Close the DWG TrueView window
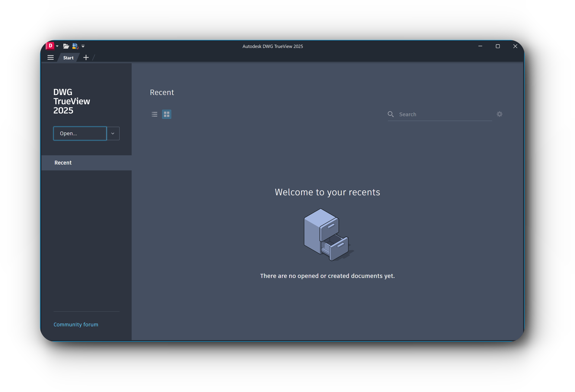Viewport: 575px width, 392px height. pyautogui.click(x=515, y=46)
